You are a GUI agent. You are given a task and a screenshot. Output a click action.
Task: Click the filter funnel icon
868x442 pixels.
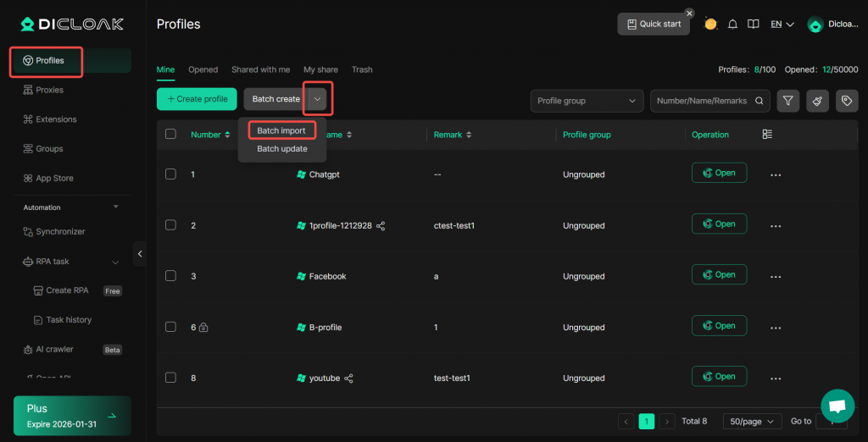click(788, 101)
